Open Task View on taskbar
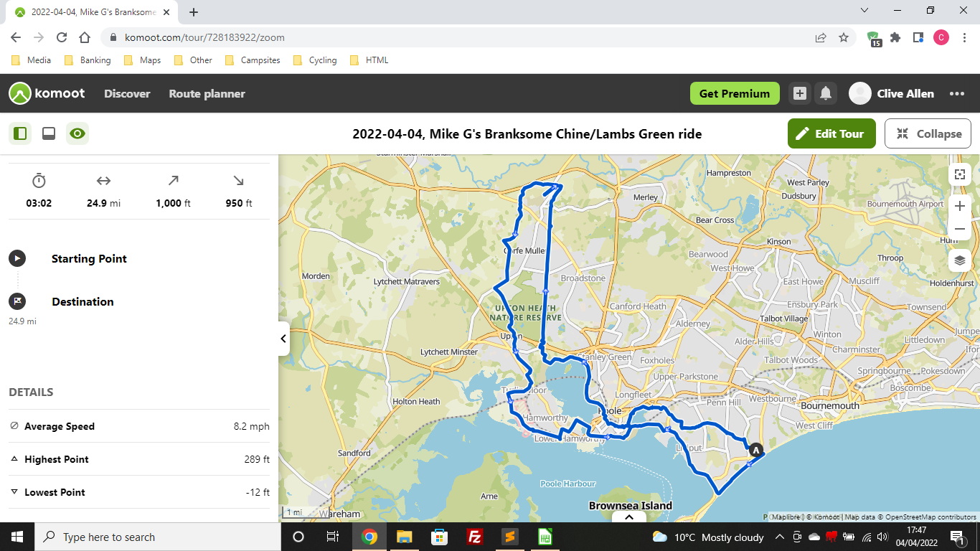Screen dimensions: 980x551 coord(333,537)
